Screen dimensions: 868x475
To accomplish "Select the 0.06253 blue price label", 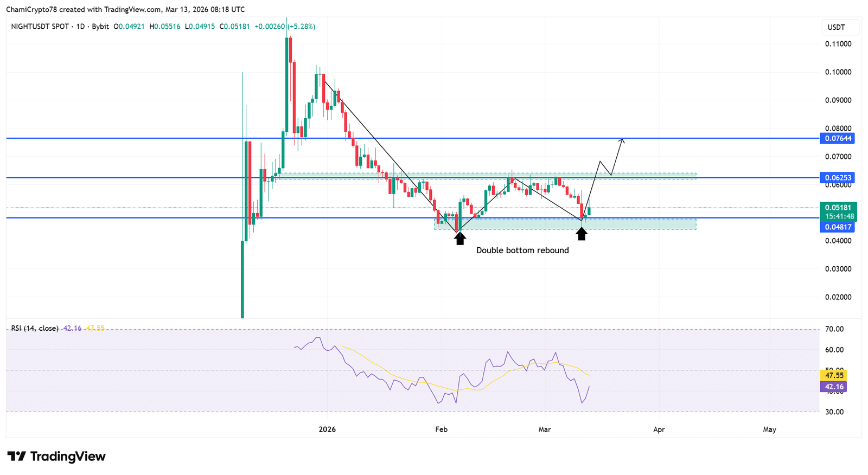I will point(838,177).
